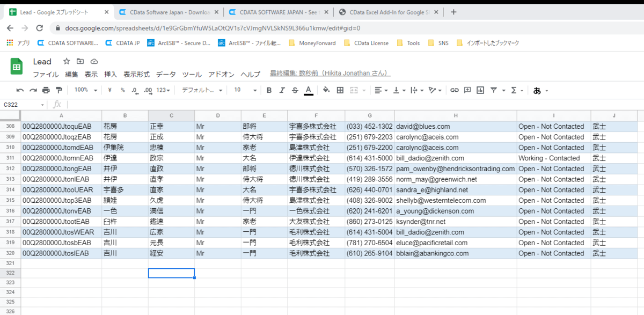
Task: Open the 表示 menu
Action: click(x=91, y=75)
